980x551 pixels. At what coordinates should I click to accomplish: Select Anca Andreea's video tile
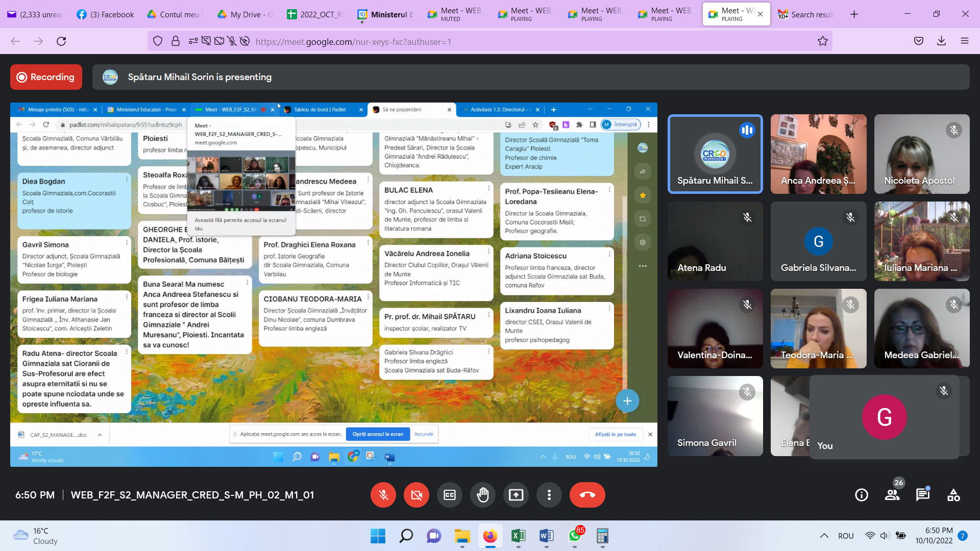[x=818, y=154]
